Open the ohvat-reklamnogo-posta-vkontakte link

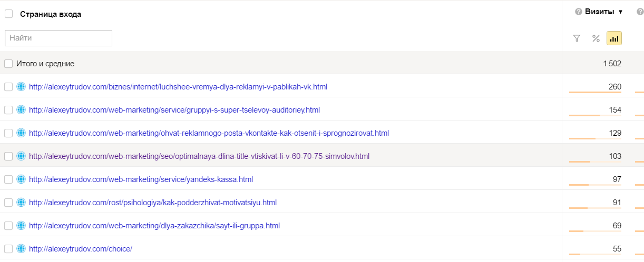[209, 133]
